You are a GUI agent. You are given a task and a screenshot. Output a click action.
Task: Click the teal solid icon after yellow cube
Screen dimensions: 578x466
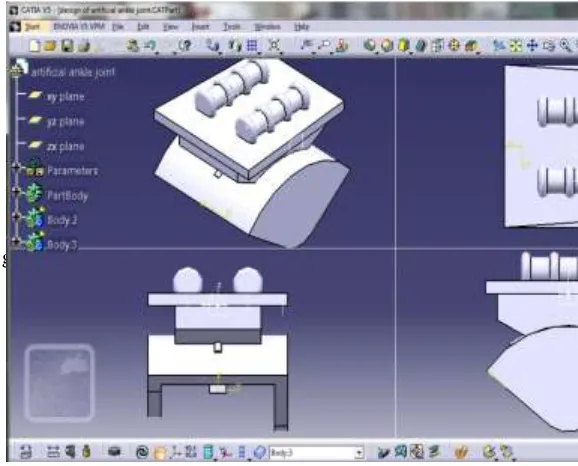421,46
